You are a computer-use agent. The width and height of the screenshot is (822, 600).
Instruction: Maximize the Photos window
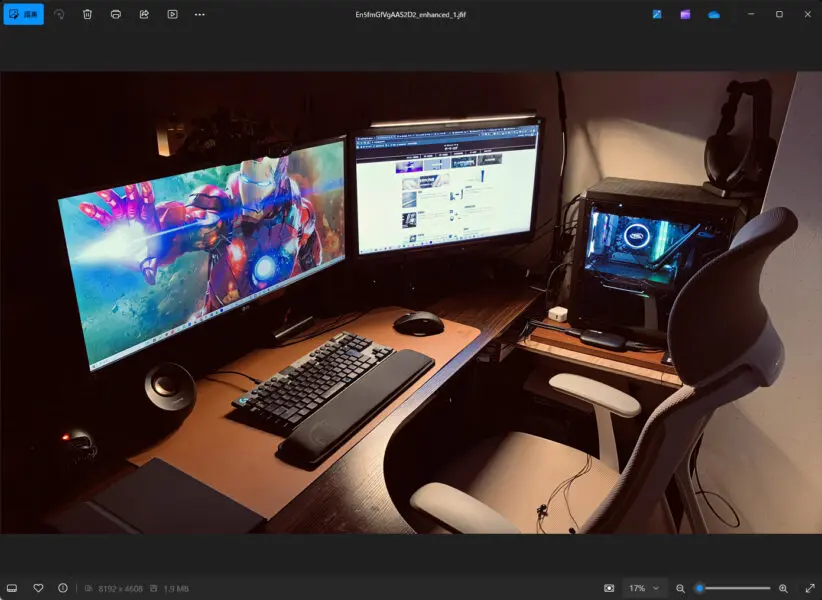780,14
